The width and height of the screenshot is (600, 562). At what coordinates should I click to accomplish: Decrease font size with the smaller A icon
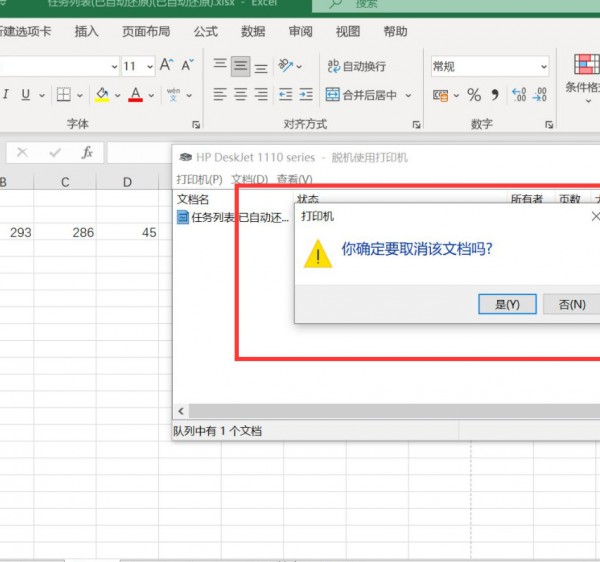[x=187, y=65]
